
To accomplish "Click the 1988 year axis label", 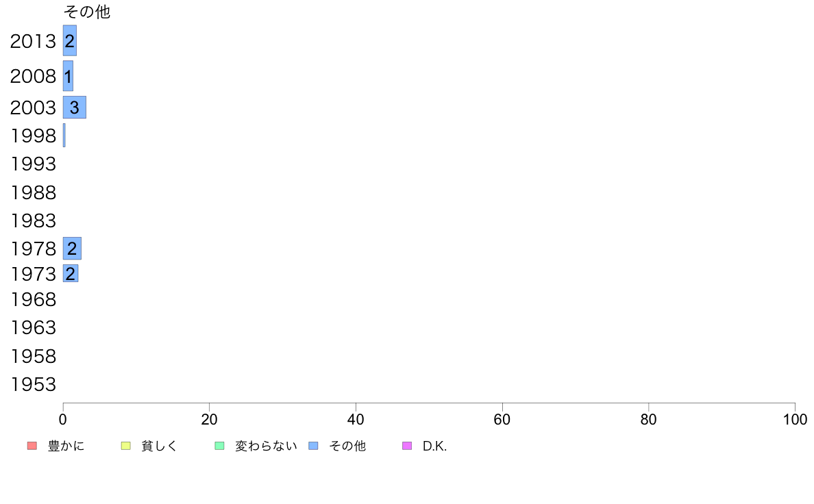I will click(x=33, y=192).
